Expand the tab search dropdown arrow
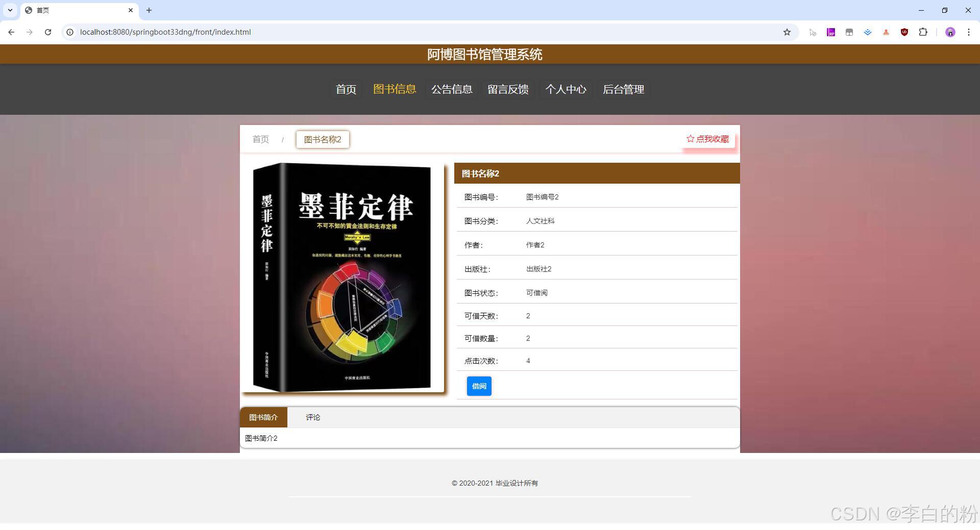 coord(10,10)
